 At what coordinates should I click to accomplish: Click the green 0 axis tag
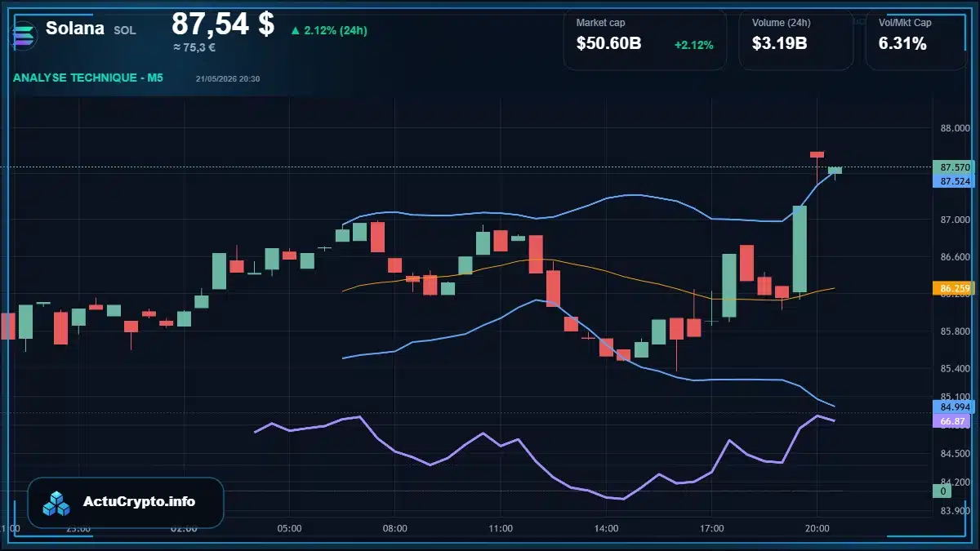[x=942, y=491]
